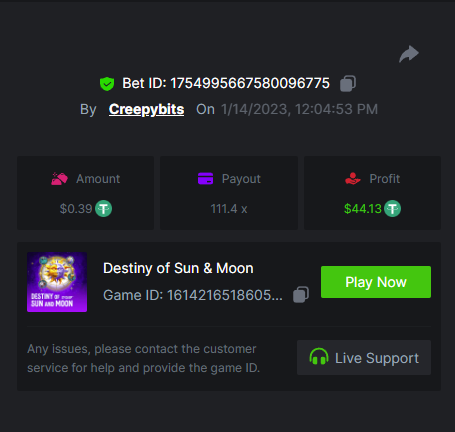Click the Play Now button
455x432 pixels.
[376, 282]
